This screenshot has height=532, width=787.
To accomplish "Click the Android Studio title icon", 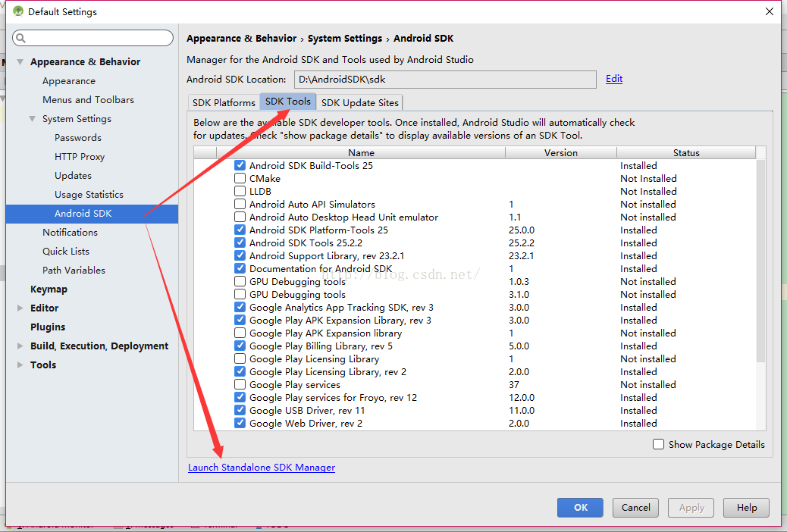I will point(18,11).
